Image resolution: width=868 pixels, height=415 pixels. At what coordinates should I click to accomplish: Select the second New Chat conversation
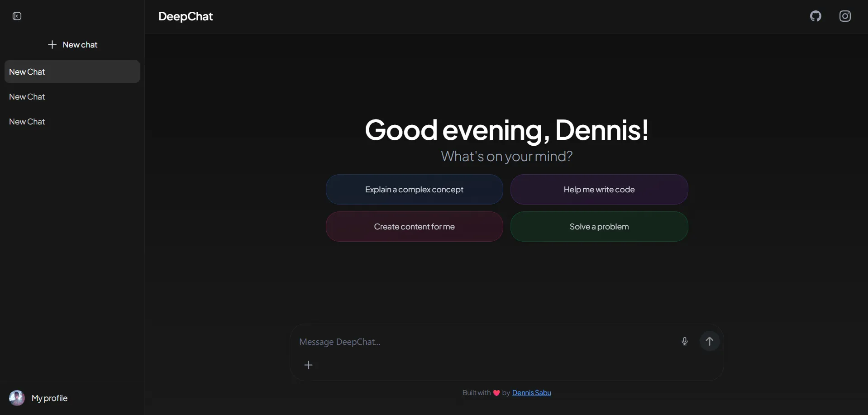click(72, 96)
